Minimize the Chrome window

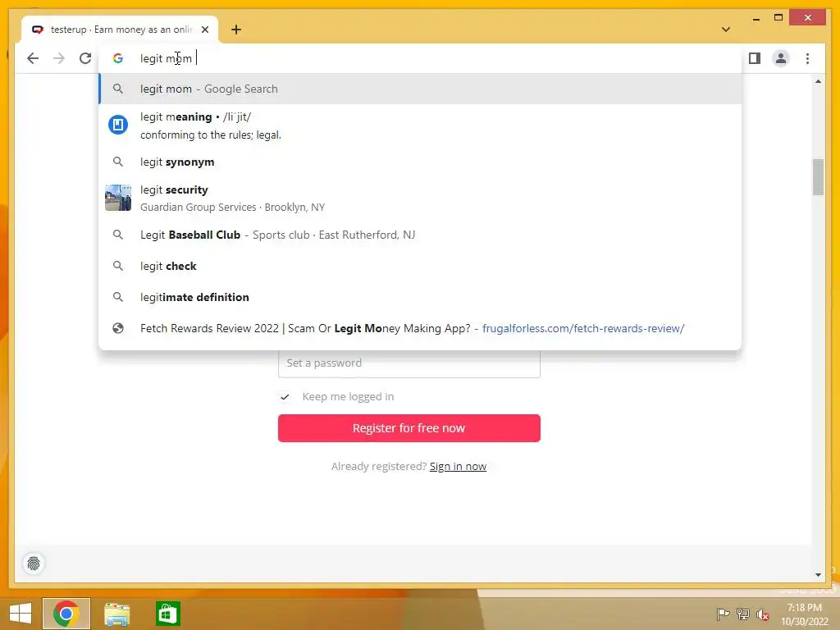tap(756, 18)
